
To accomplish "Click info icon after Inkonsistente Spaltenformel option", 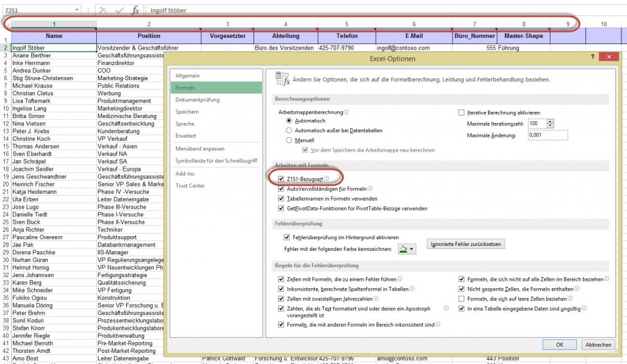I will pos(412,289).
